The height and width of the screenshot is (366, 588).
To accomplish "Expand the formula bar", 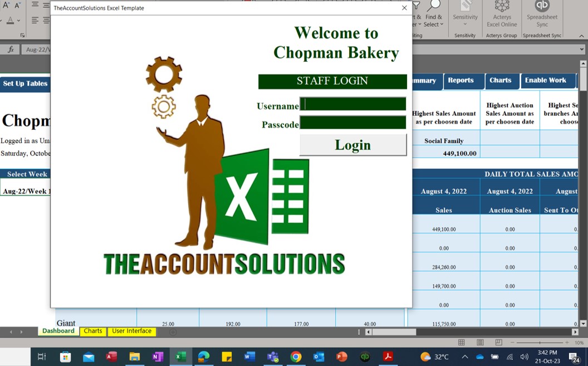I will (582, 49).
